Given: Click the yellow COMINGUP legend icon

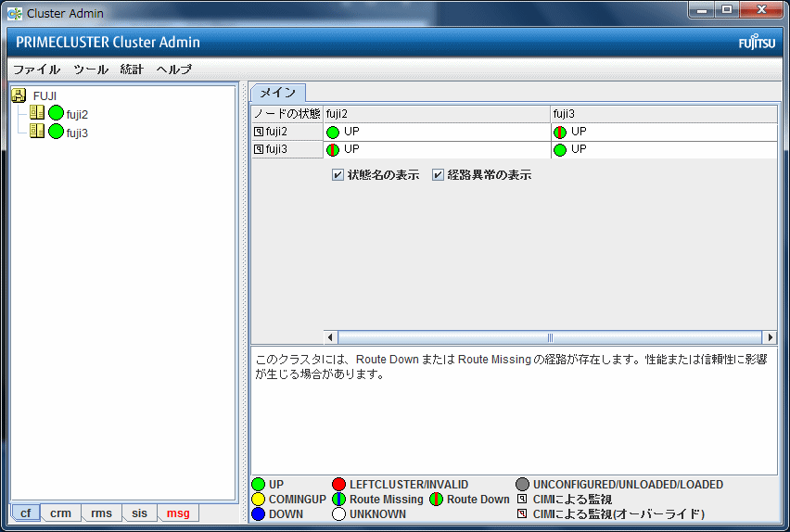Looking at the screenshot, I should point(259,500).
